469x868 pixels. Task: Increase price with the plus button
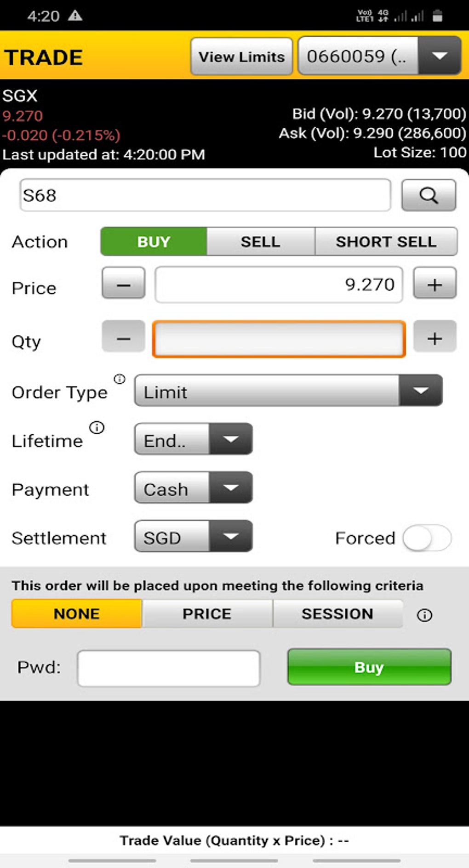[435, 284]
